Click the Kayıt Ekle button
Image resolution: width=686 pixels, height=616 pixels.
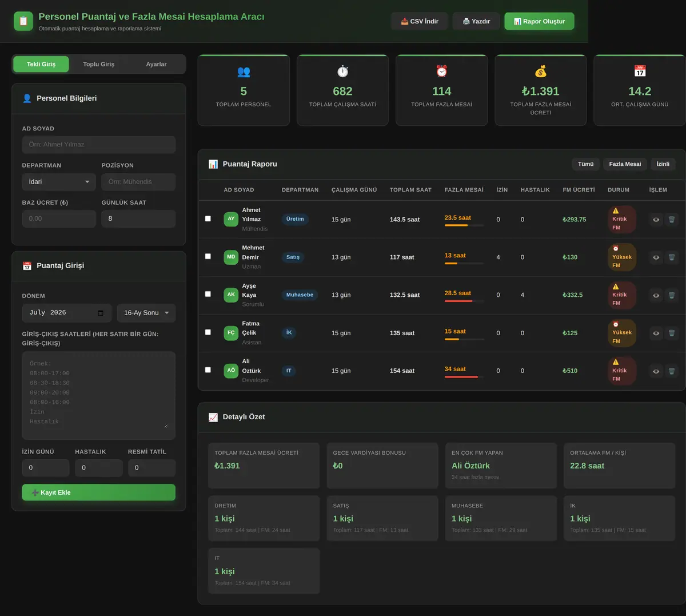tap(99, 492)
